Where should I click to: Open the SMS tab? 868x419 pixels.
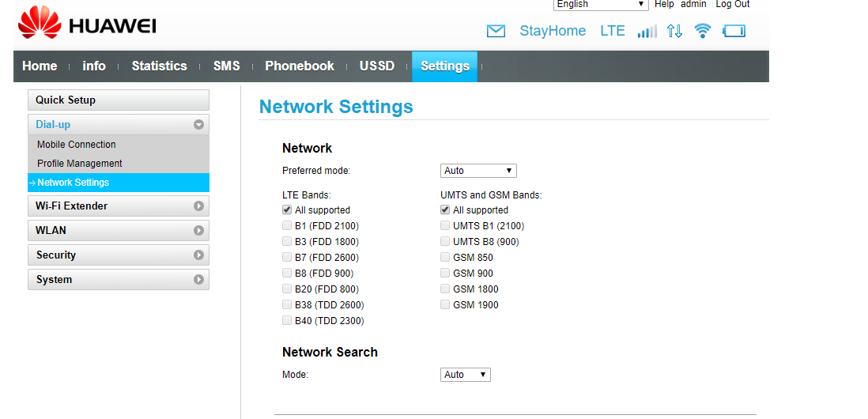point(226,66)
